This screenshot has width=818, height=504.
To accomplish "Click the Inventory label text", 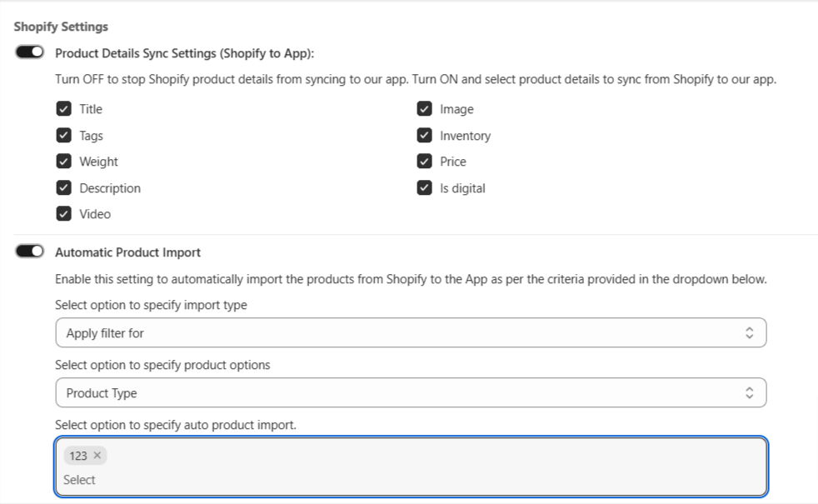I will (x=466, y=136).
